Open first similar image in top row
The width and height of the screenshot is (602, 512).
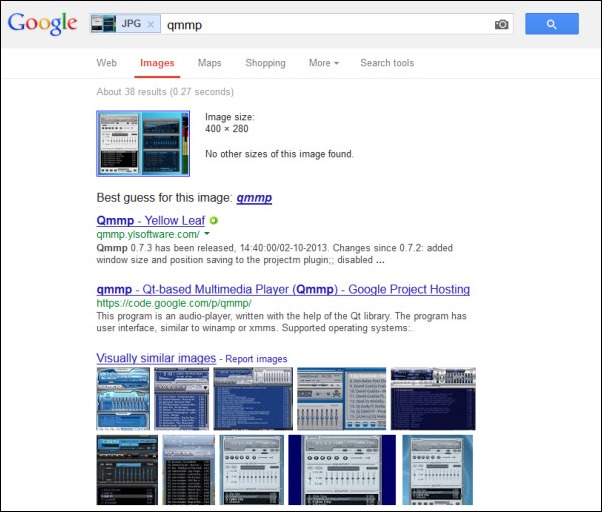(x=123, y=399)
